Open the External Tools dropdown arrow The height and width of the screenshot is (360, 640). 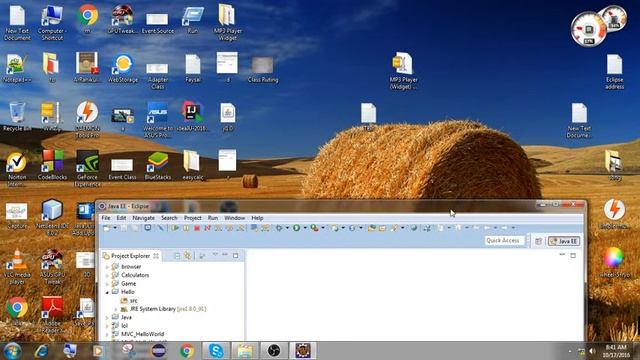pos(323,228)
